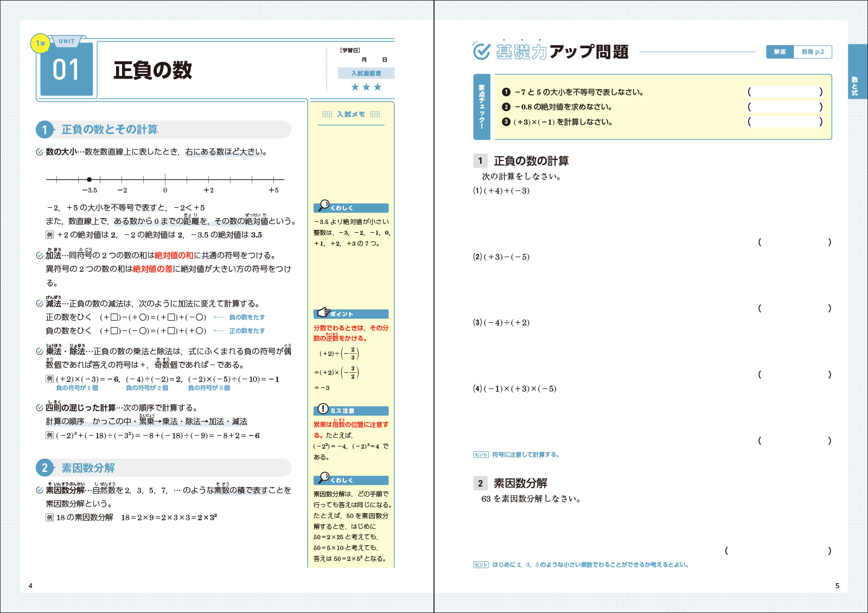Screen dimensions: 868x613
Task: Click the middle star under 入試重要度
Action: 366,87
